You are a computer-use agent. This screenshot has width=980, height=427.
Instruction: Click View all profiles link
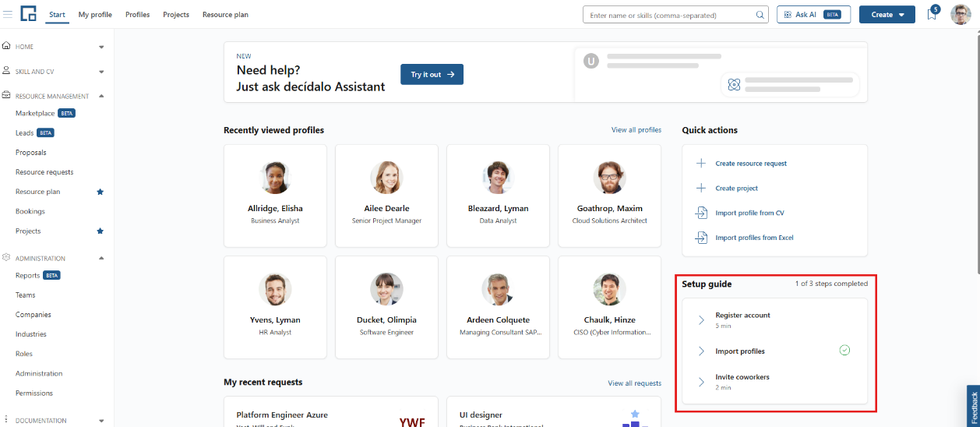(x=636, y=130)
